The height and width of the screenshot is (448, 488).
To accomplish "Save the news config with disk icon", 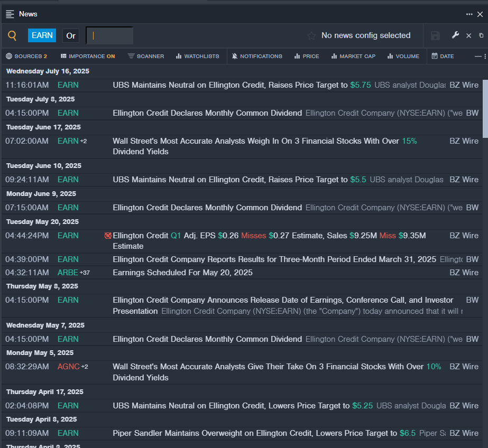I will coord(435,36).
